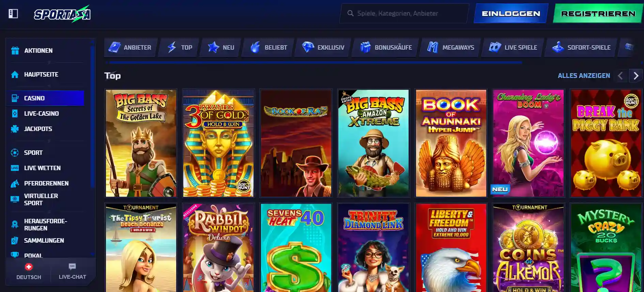Open Pferderennen section

pyautogui.click(x=45, y=183)
